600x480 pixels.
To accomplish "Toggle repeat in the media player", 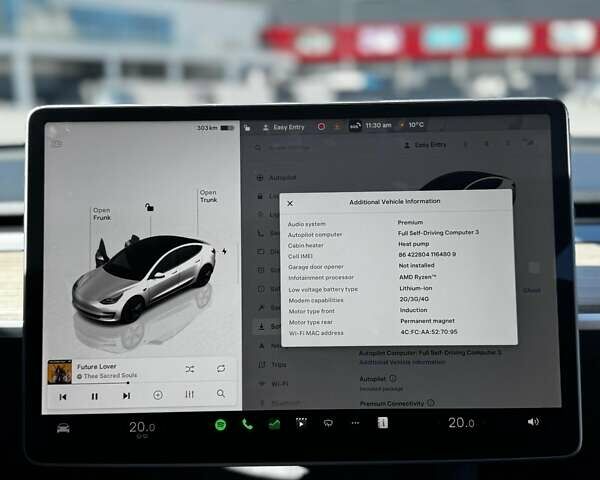I will tap(221, 368).
